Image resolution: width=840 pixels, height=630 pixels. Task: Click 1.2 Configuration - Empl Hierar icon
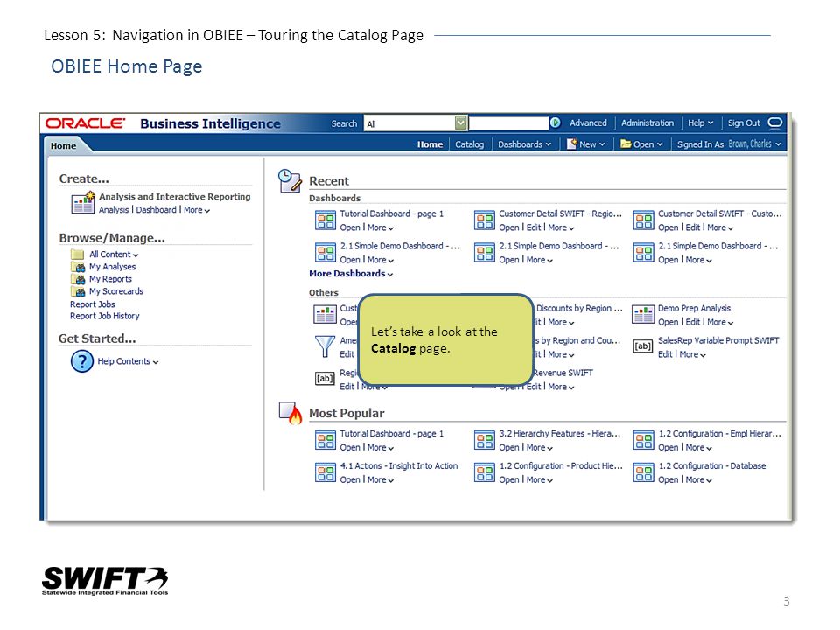click(x=643, y=440)
